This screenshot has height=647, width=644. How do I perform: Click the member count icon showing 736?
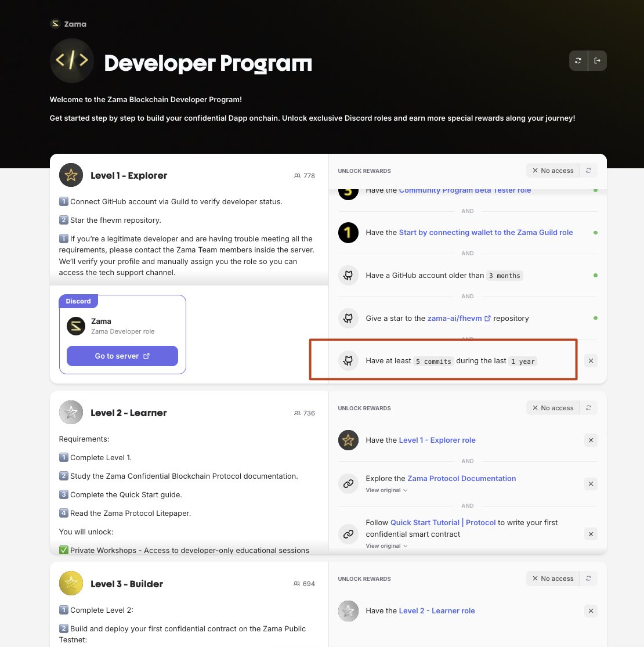tap(297, 413)
